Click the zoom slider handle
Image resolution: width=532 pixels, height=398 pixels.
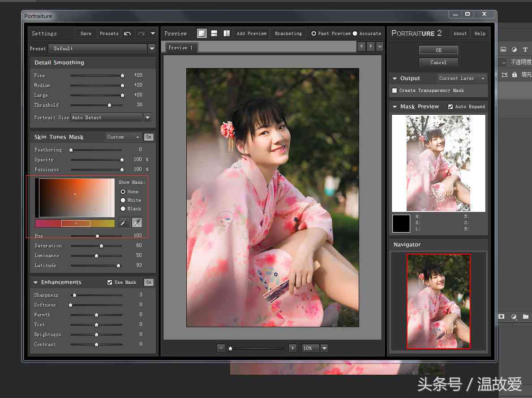coord(231,348)
